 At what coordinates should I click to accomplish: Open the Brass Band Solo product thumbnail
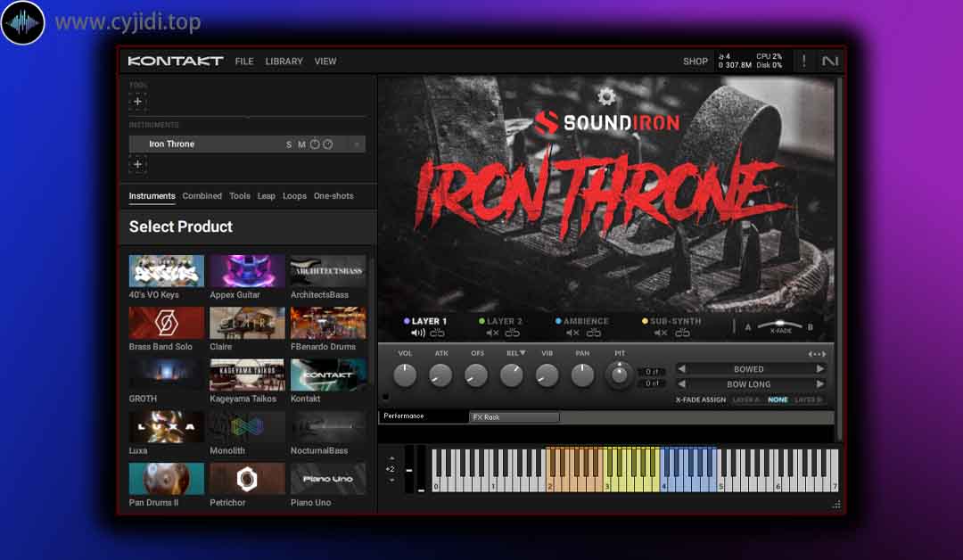[x=167, y=323]
